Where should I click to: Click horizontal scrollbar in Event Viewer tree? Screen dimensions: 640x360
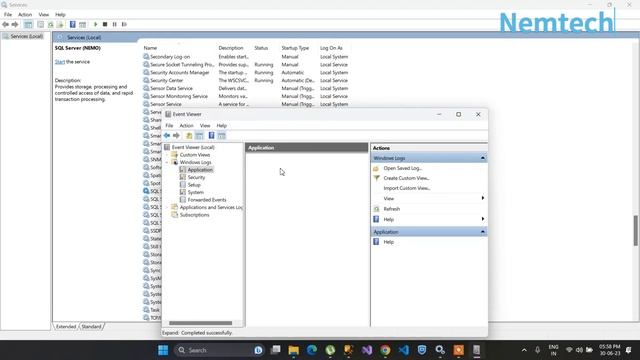200,323
